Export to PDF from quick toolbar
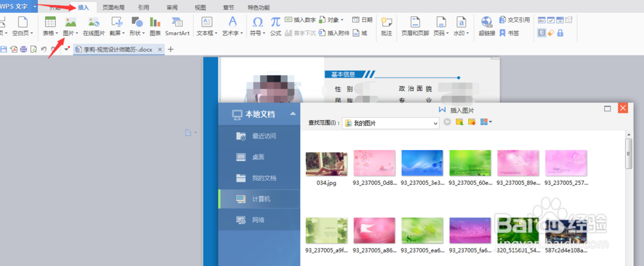Screen dimensions: 644x266 [14, 49]
